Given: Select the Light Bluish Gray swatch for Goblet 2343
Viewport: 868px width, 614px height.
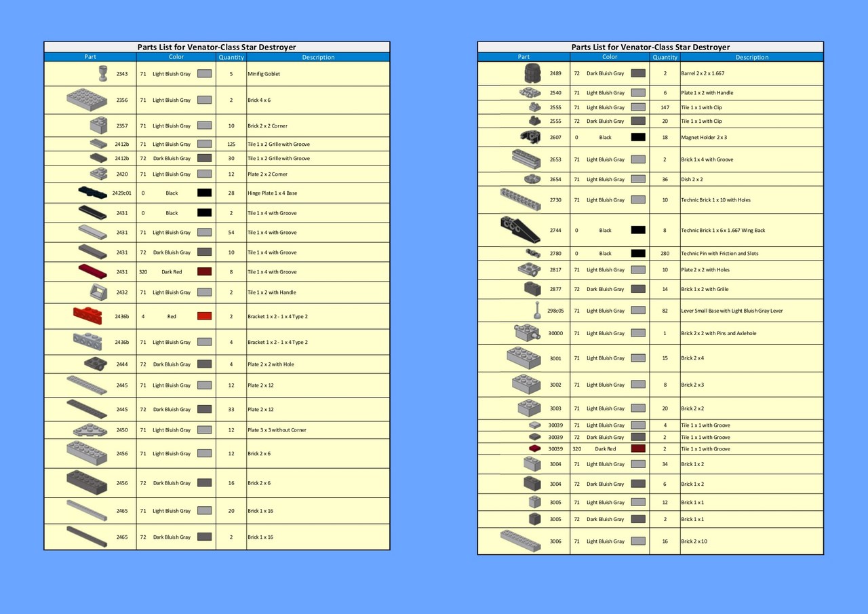Looking at the screenshot, I should (x=204, y=73).
